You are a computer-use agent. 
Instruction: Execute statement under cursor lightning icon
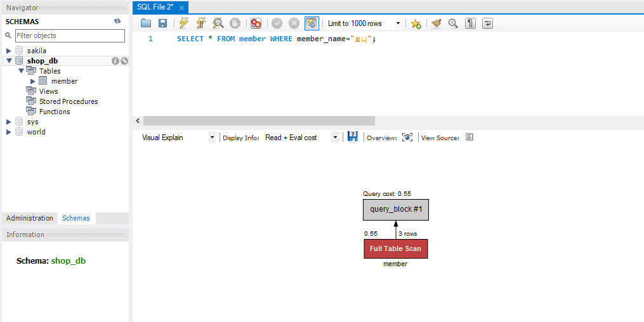(x=201, y=23)
